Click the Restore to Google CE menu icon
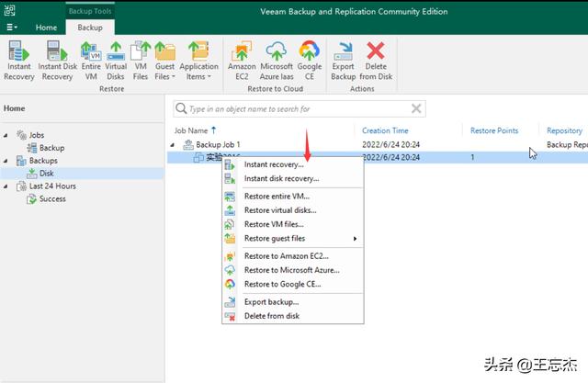The image size is (588, 383). [x=230, y=284]
